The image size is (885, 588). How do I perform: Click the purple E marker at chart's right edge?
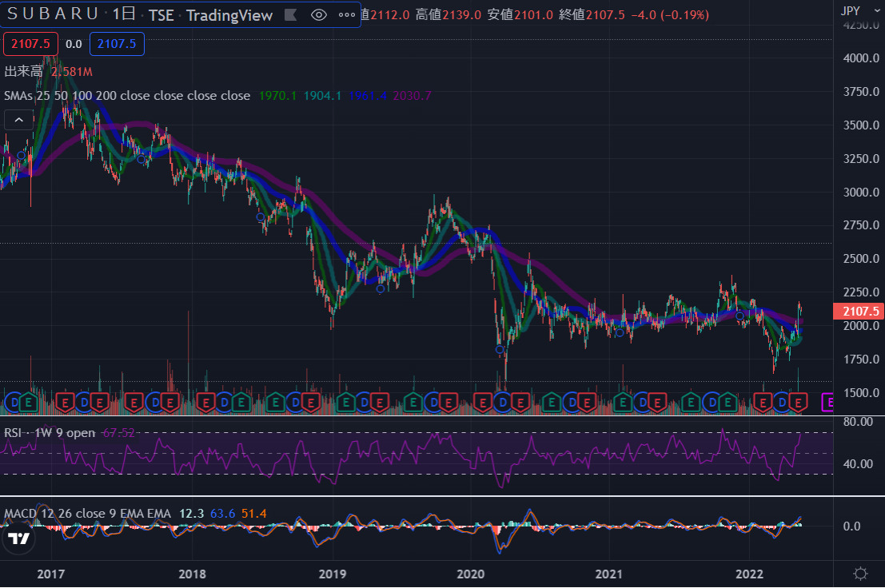[827, 403]
